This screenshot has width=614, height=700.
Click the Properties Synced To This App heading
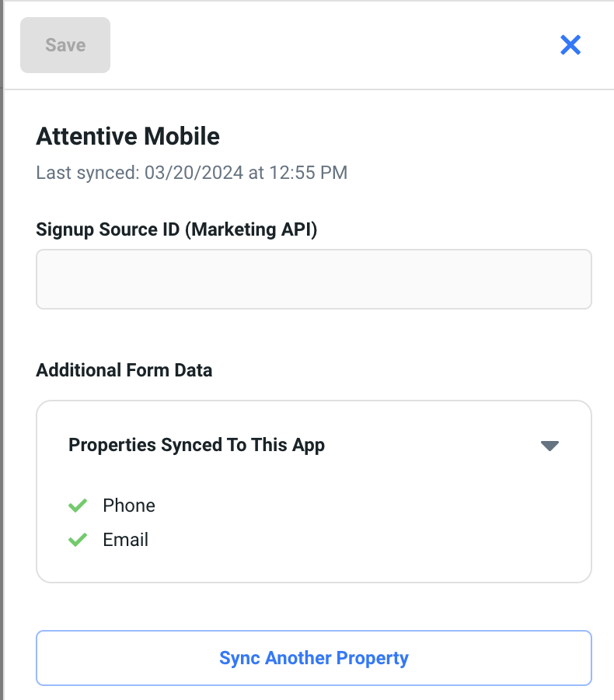197,446
